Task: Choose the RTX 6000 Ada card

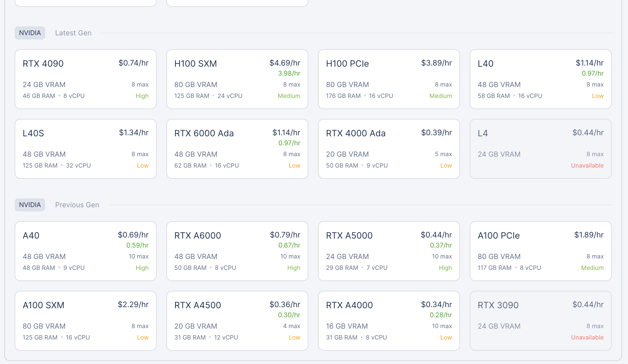Action: 237,149
